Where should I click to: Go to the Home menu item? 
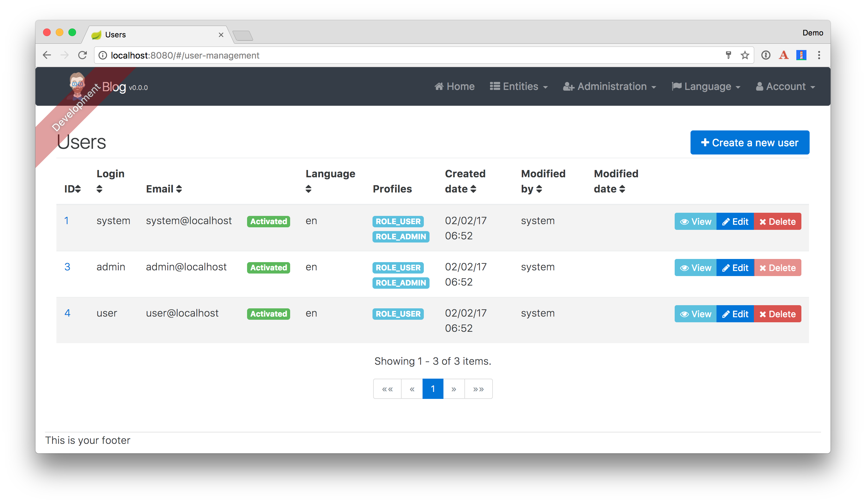point(454,86)
